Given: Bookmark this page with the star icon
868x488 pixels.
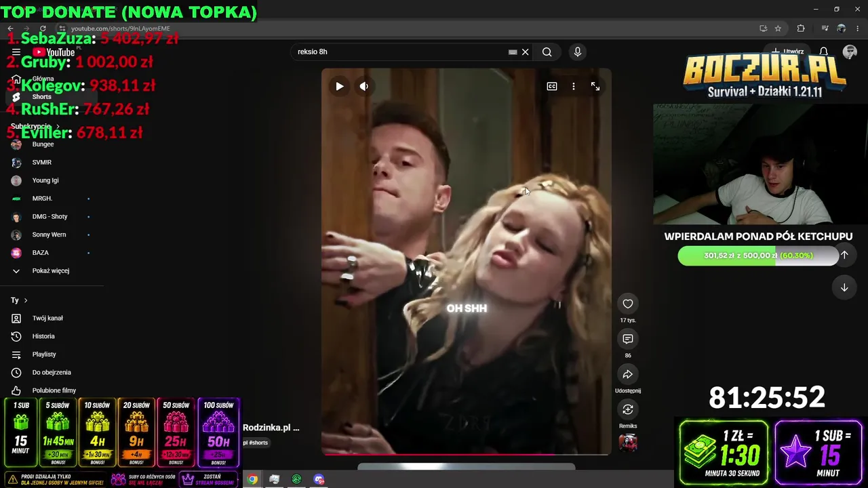Looking at the screenshot, I should [778, 28].
